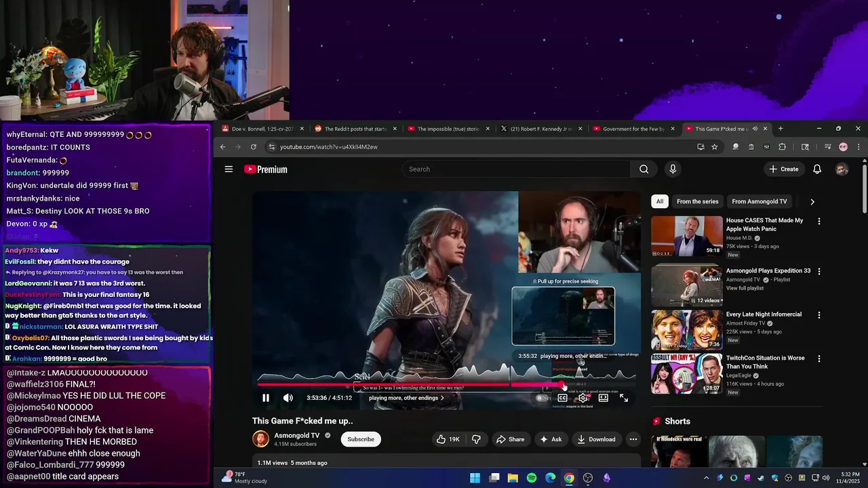
Task: Switch to 'Government for the Few' tab
Action: click(634, 129)
